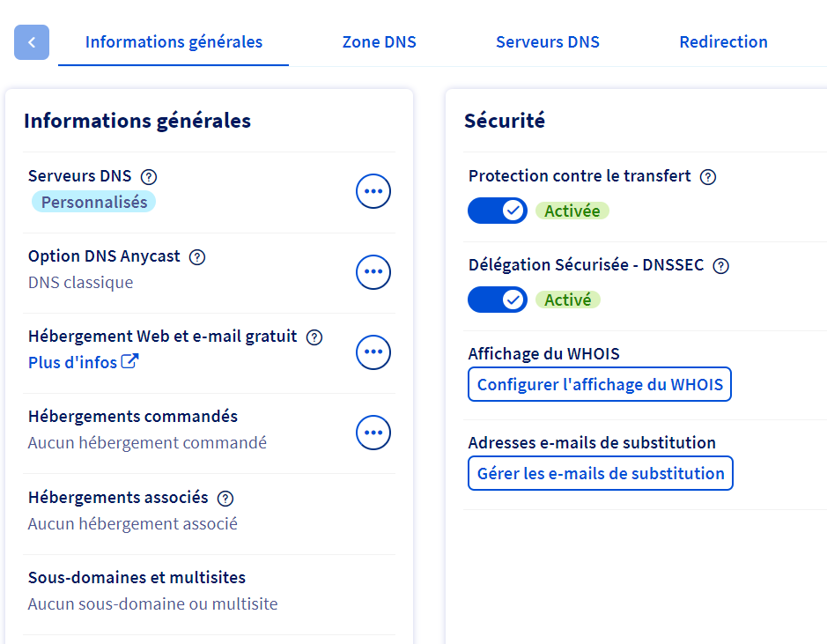The height and width of the screenshot is (644, 827).
Task: Open actions menu for Hébergement Web et e-mail gratuit
Action: pyautogui.click(x=373, y=352)
